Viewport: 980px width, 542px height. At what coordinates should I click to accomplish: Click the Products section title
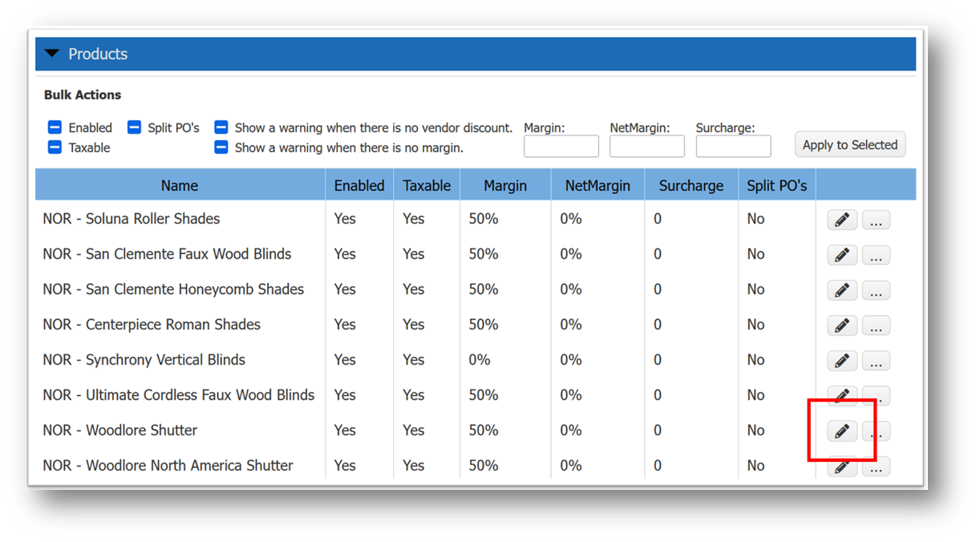click(x=98, y=54)
